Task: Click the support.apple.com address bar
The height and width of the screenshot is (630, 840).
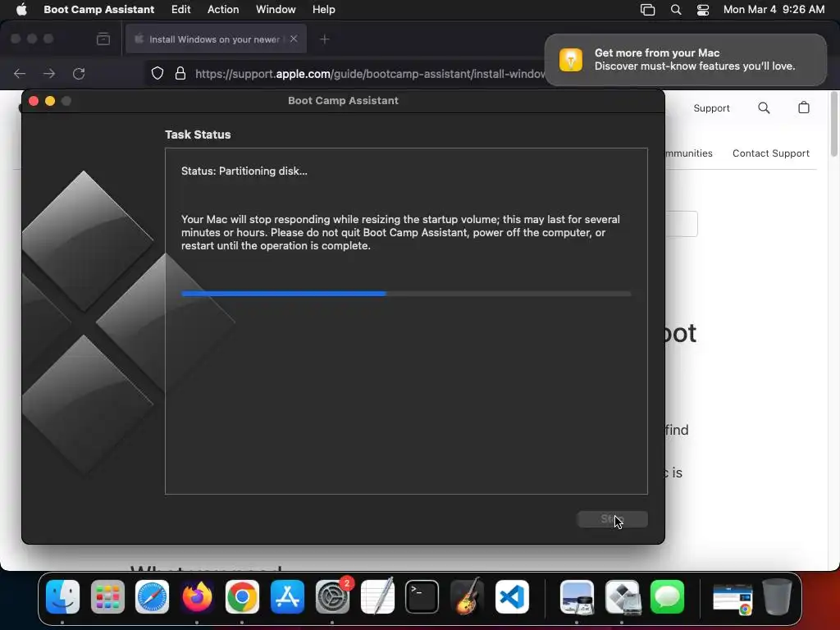Action: pyautogui.click(x=370, y=74)
